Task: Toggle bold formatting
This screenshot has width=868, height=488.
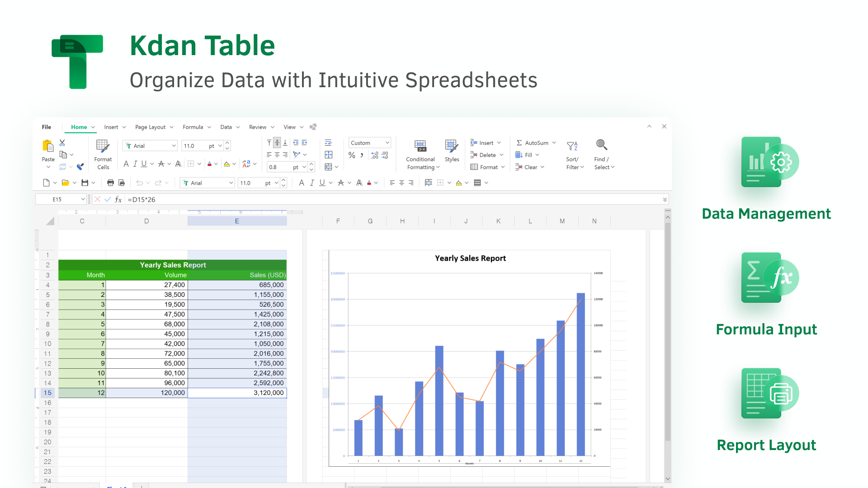Action: [x=126, y=164]
